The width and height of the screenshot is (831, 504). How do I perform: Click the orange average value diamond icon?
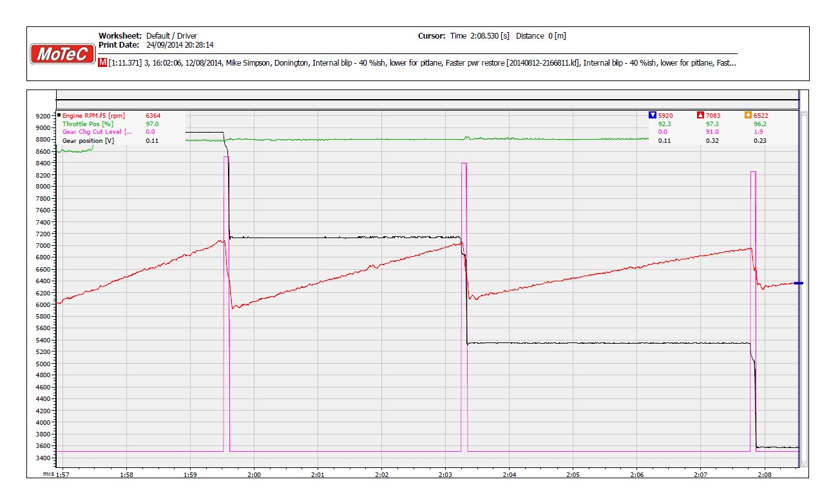click(748, 115)
